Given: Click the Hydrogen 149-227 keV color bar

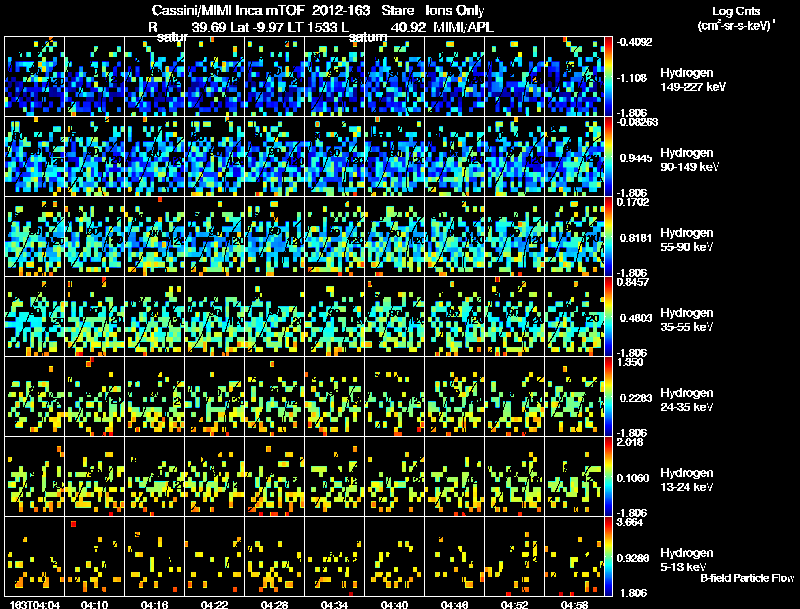Looking at the screenshot, I should tap(608, 77).
